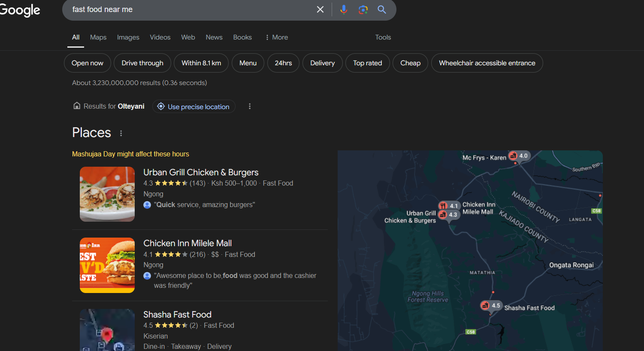Viewport: 644px width, 351px height.
Task: Enable the Top rated filter chip
Action: click(x=367, y=63)
